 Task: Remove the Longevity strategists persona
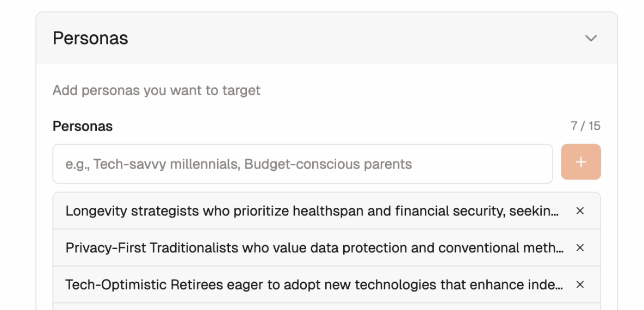tap(580, 211)
